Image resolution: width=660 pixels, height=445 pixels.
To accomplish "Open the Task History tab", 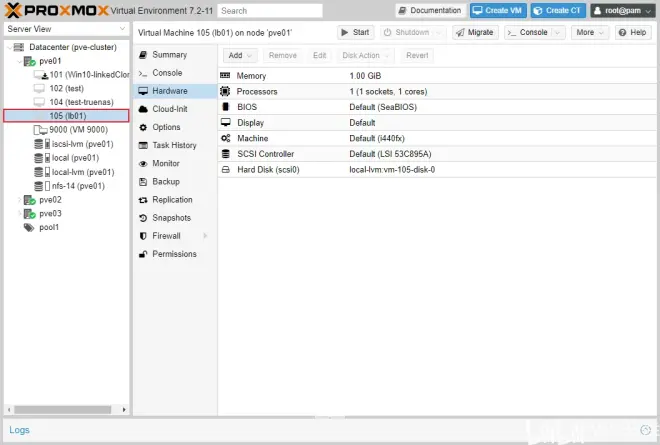I will coord(175,145).
